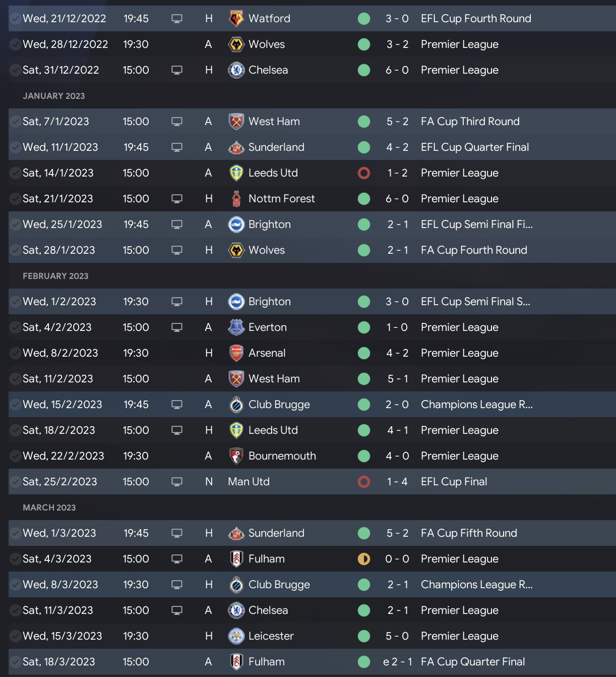616x677 pixels.
Task: Click the Bournemouth club crest
Action: (236, 456)
